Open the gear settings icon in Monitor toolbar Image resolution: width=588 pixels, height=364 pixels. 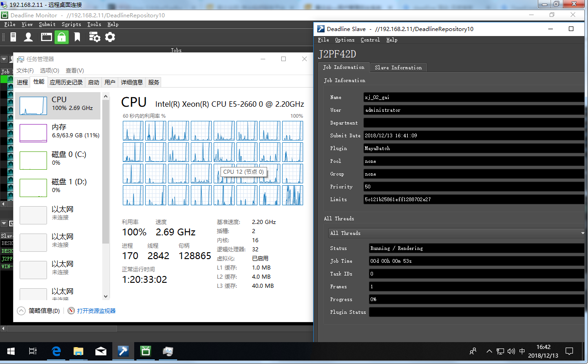pyautogui.click(x=110, y=37)
